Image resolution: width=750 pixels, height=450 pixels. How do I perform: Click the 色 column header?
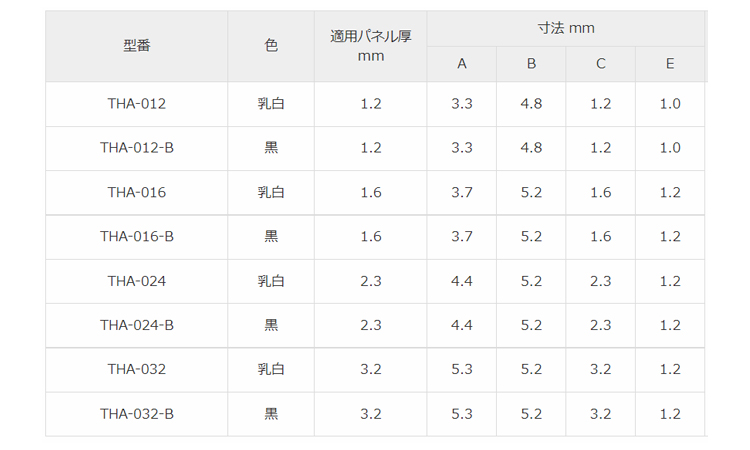[x=271, y=46]
